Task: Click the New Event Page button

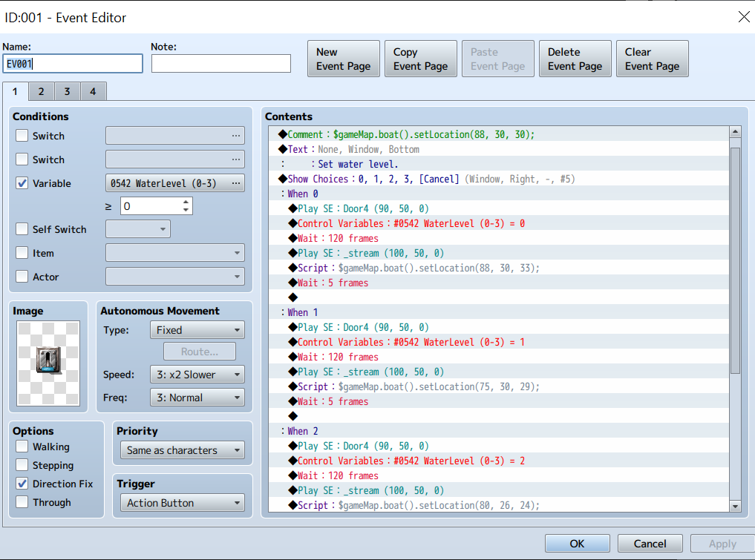Action: pyautogui.click(x=343, y=59)
